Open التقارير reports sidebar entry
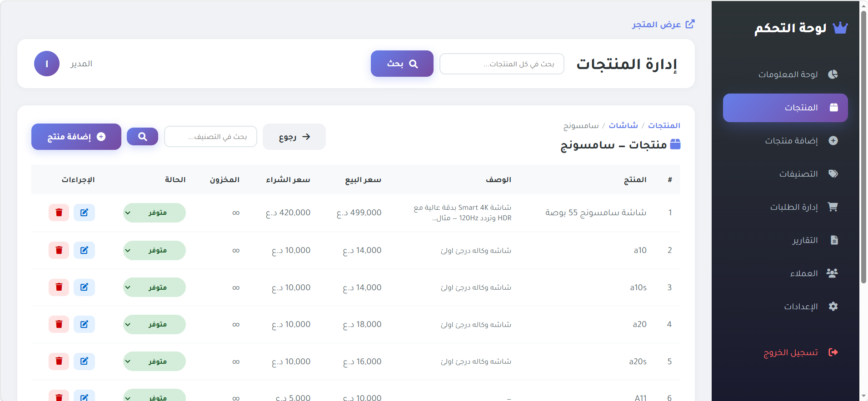 click(785, 240)
